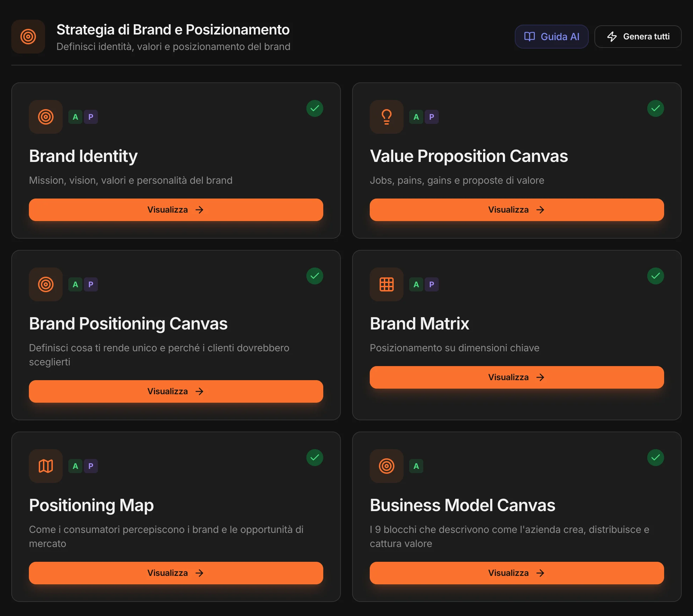
Task: Click the A badge on Brand Positioning Canvas
Action: 75,284
